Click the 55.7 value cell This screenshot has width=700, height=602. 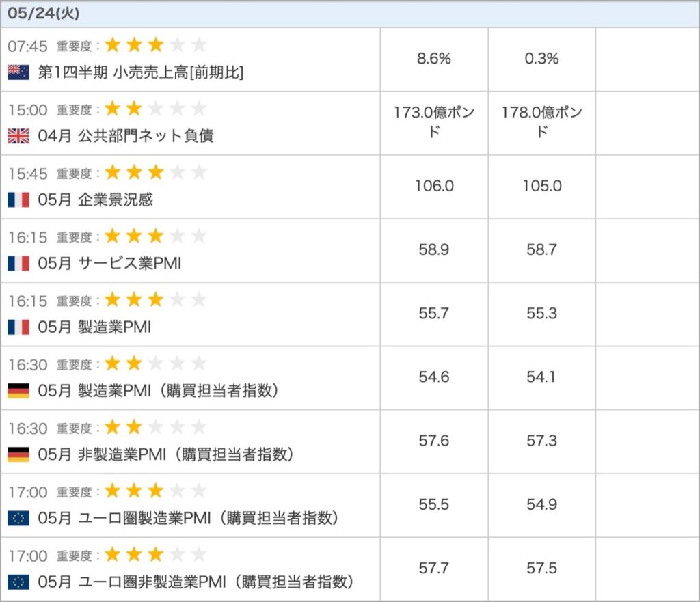[x=434, y=313]
